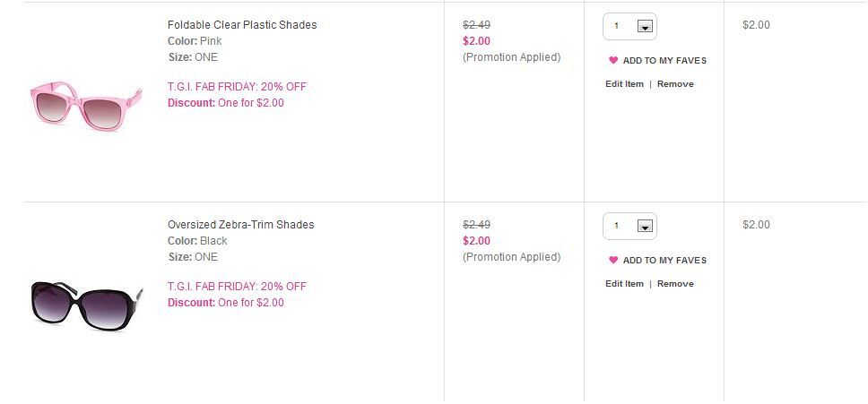Add Foldable Clear Plastic Shades to my faves
Image resolution: width=868 pixels, height=404 pixels.
[664, 61]
